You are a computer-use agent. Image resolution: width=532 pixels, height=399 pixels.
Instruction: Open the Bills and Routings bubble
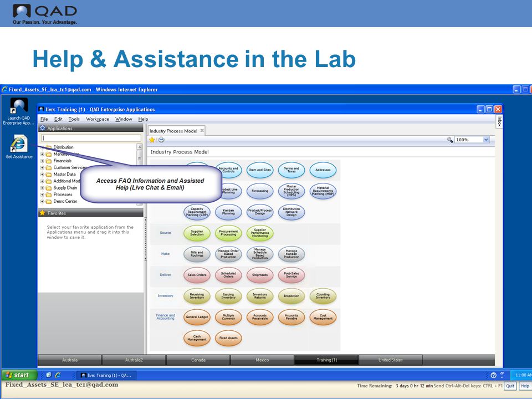197,254
